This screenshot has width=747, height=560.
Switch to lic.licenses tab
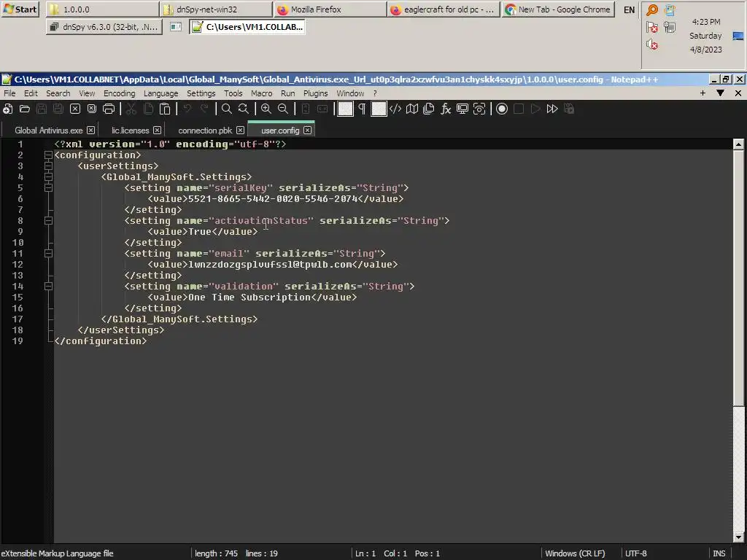131,131
